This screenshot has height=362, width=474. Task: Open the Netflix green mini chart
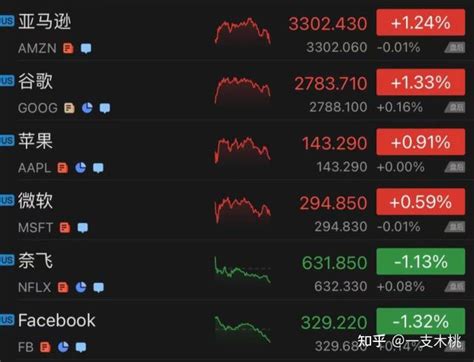pyautogui.click(x=242, y=270)
